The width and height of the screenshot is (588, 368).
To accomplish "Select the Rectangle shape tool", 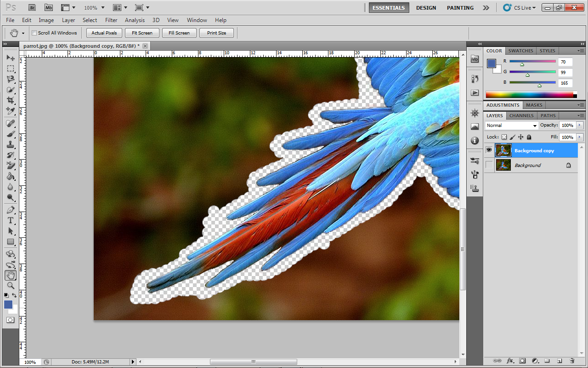I will (x=11, y=241).
